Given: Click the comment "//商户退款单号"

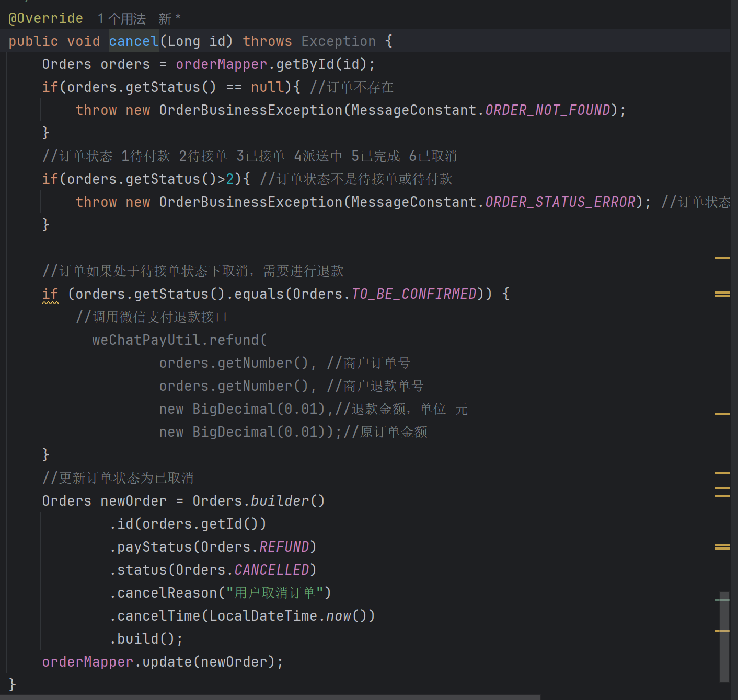Looking at the screenshot, I should pos(375,386).
